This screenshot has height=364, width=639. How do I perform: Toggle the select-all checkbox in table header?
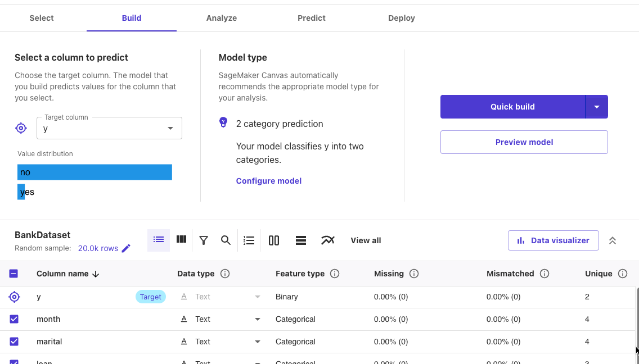[13, 274]
